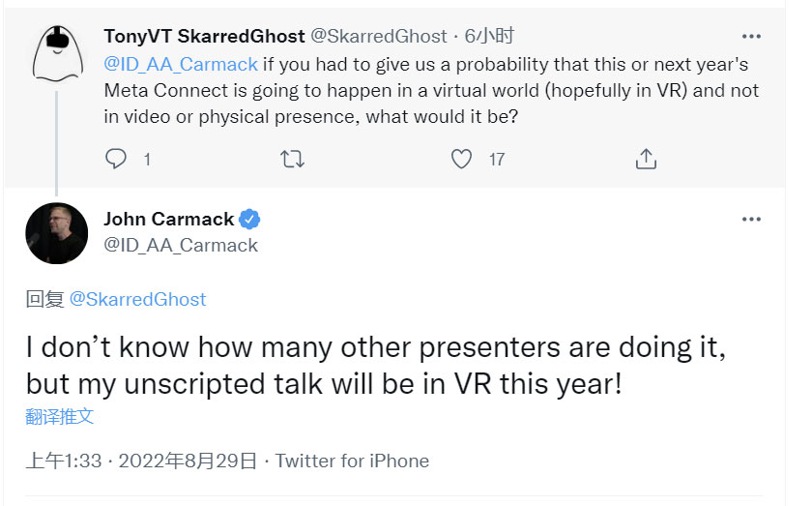This screenshot has height=506, width=812.
Task: Open the 6小时 timestamp of the first tweet
Action: tap(489, 37)
